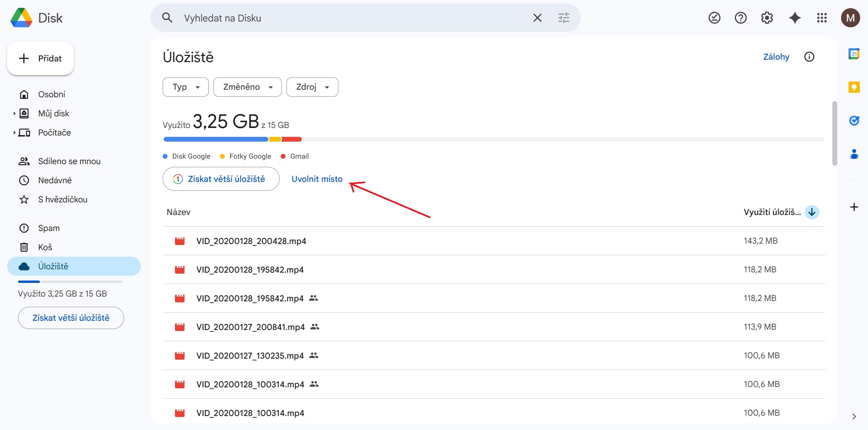This screenshot has height=430, width=868.
Task: Click the storage usage progress bar
Action: coord(493,139)
